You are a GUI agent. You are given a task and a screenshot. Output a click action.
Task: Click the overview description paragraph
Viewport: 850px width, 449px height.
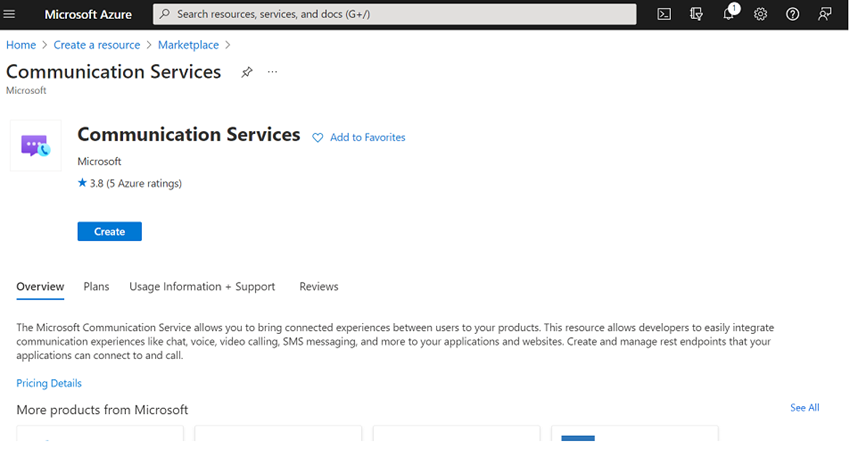(395, 342)
